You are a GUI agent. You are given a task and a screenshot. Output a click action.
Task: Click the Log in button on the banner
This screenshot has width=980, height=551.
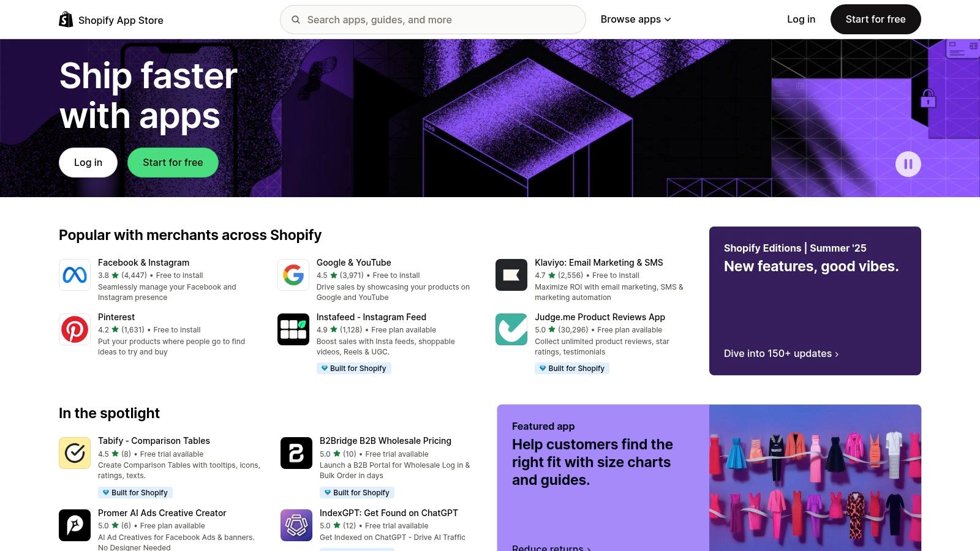coord(88,162)
